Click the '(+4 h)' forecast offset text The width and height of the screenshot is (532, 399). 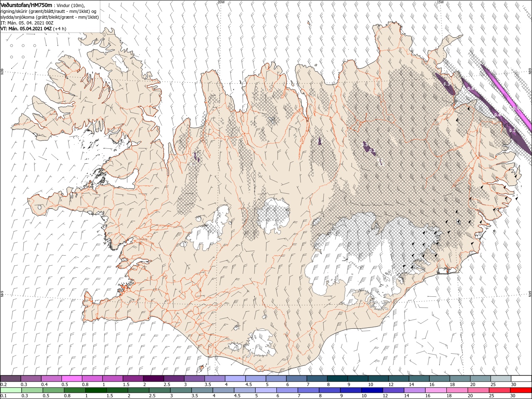point(60,29)
